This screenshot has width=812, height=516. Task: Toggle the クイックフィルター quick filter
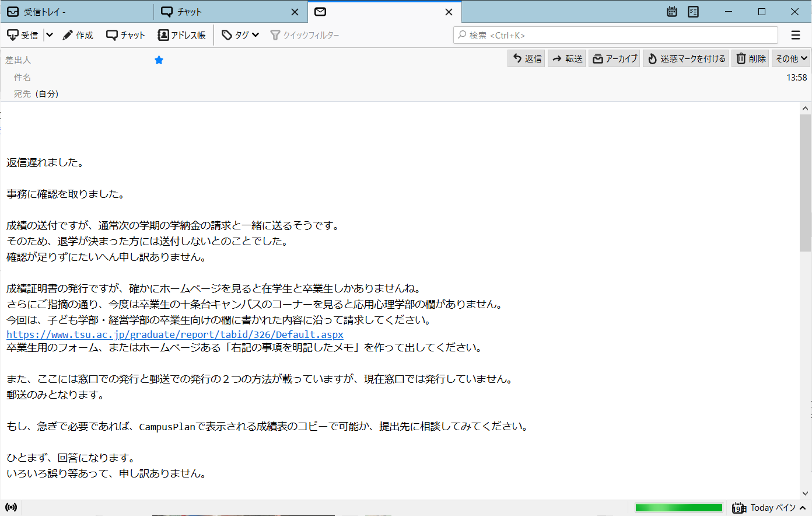[x=304, y=35]
